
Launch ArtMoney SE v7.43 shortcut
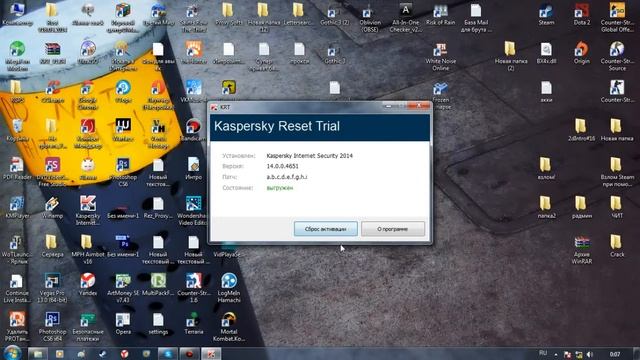point(123,288)
